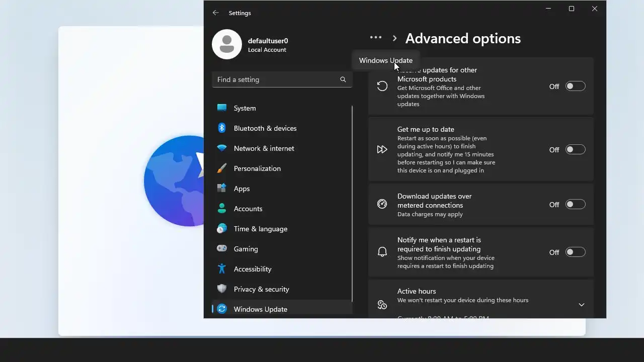Navigate to Apps settings

[x=282, y=189]
